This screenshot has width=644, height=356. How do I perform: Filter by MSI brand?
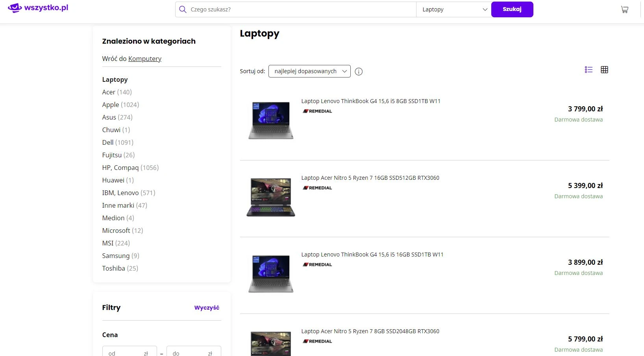coord(116,243)
